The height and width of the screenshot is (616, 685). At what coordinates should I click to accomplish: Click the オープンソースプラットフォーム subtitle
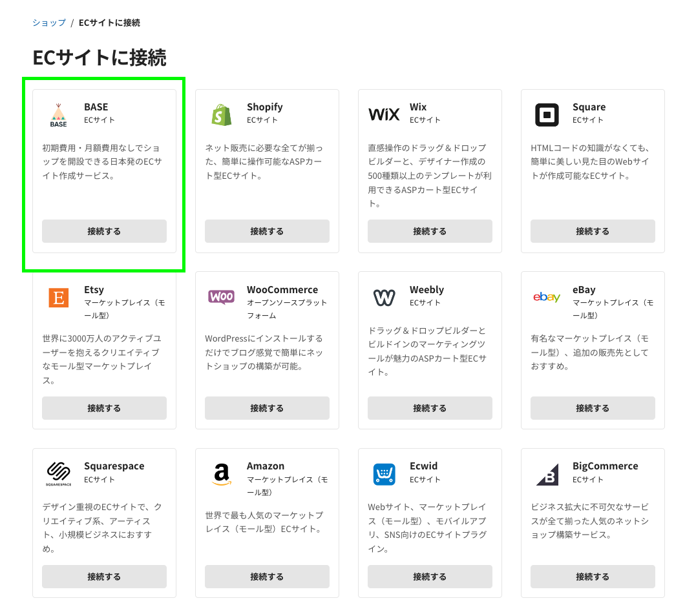point(287,309)
